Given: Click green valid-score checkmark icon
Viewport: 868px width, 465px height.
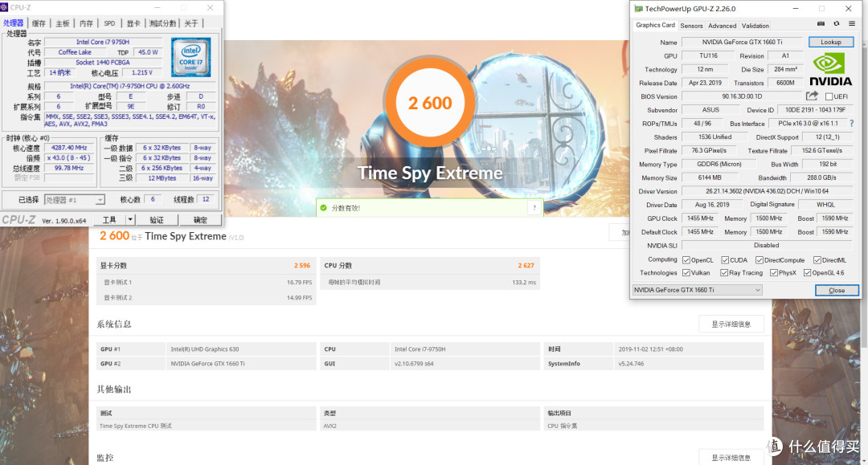Looking at the screenshot, I should point(324,208).
